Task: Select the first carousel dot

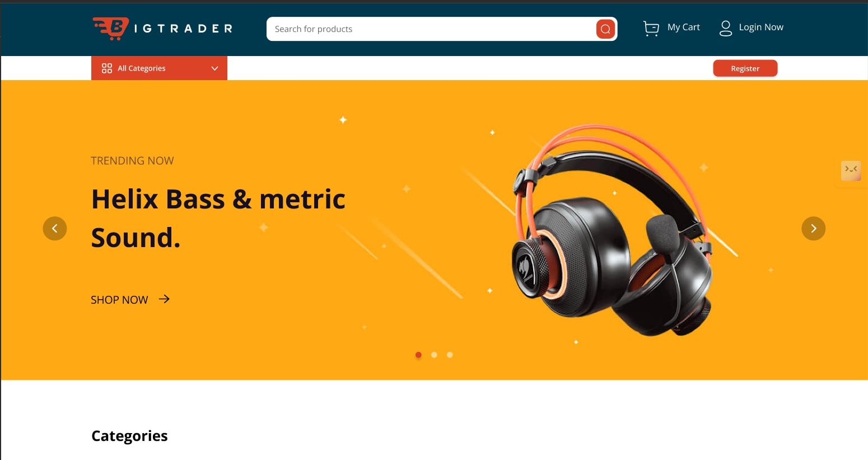Action: 418,355
